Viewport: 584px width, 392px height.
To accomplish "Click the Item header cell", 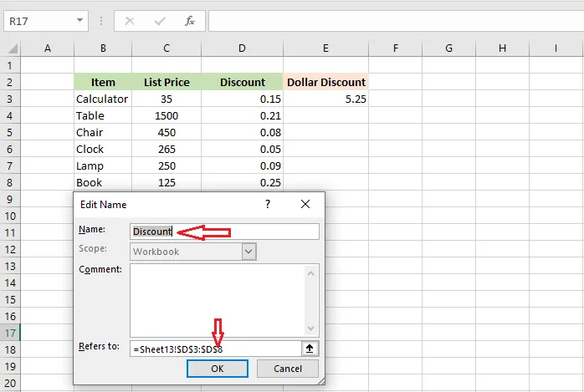I will pyautogui.click(x=103, y=82).
